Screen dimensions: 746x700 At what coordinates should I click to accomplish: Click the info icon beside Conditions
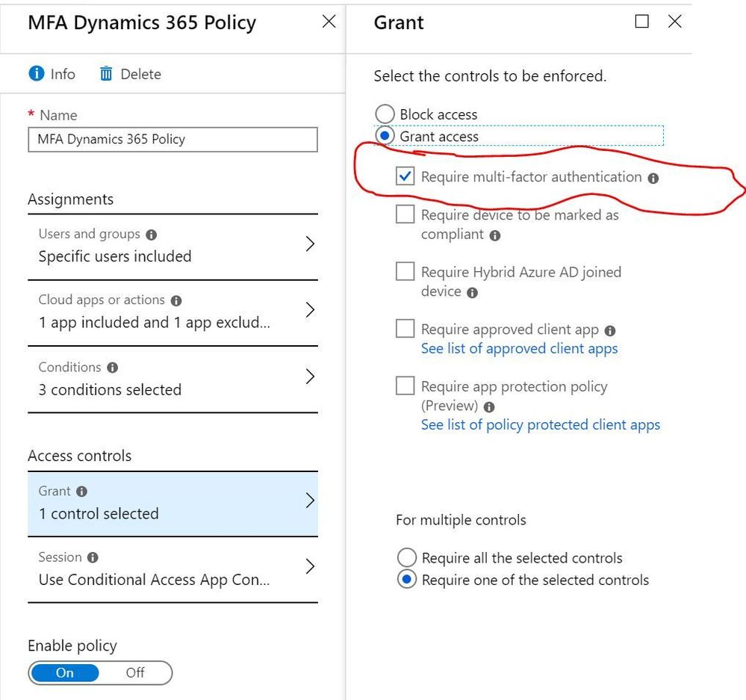pyautogui.click(x=112, y=368)
